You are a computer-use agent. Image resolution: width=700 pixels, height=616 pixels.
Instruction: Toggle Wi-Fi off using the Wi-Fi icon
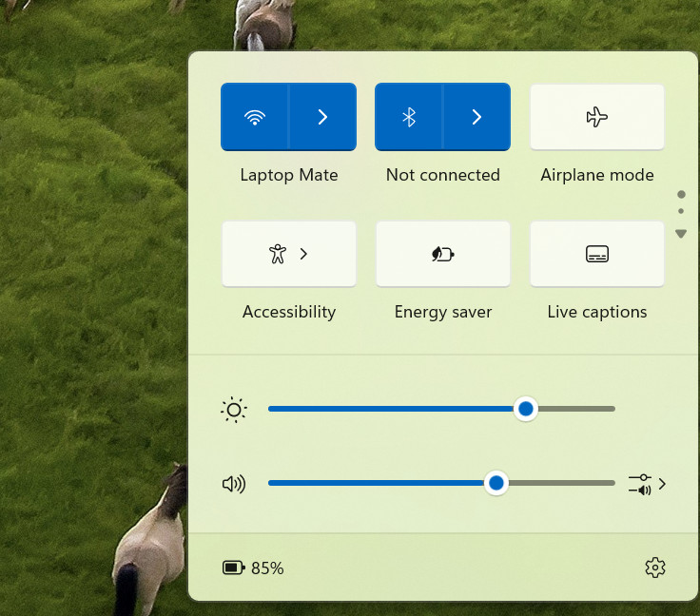(x=255, y=117)
